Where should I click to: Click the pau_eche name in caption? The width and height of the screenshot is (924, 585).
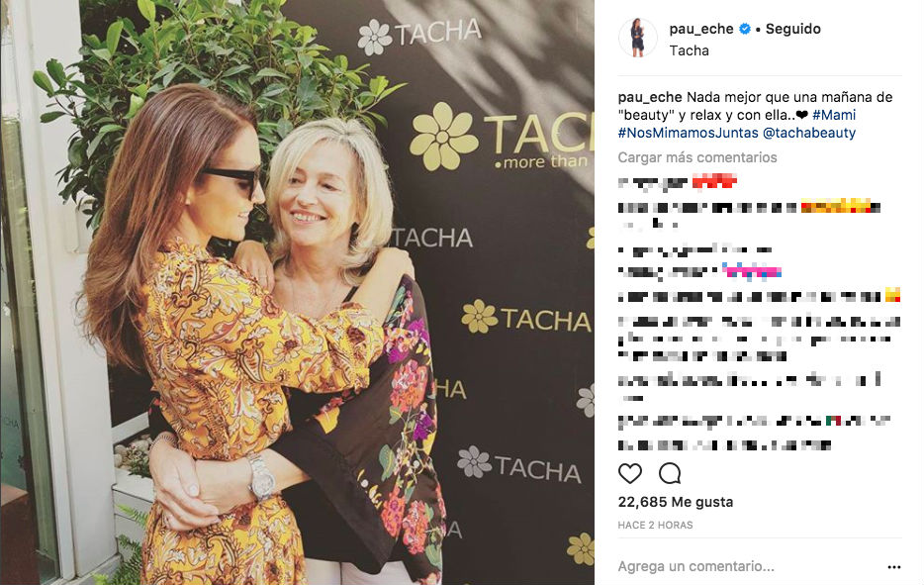[650, 97]
